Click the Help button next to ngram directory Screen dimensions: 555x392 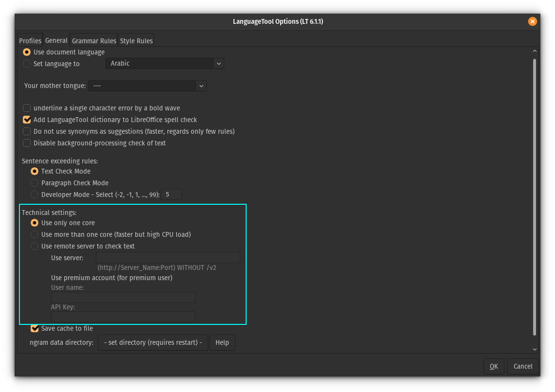coord(222,342)
